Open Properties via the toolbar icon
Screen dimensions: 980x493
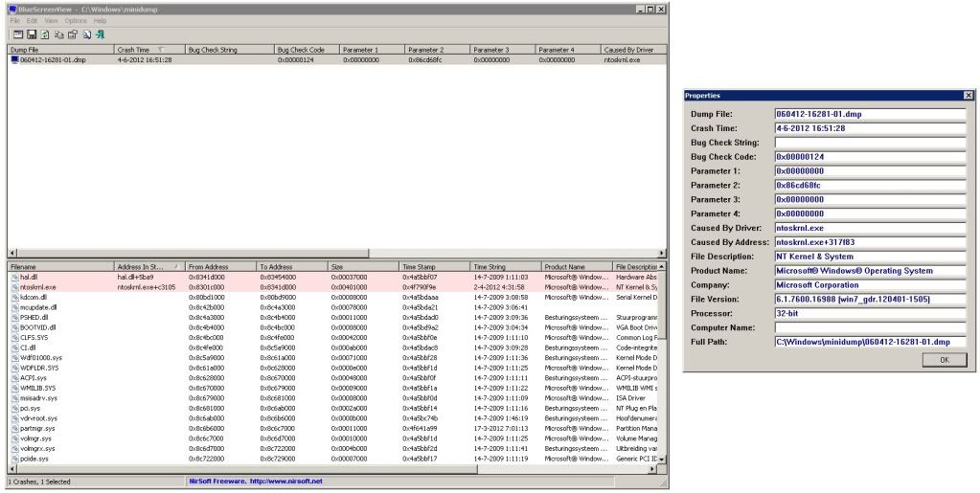(x=72, y=34)
